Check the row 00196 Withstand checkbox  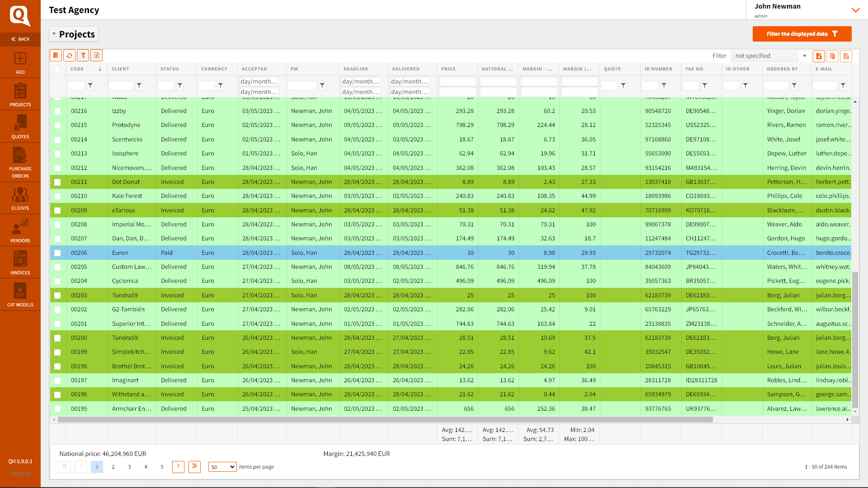[57, 394]
